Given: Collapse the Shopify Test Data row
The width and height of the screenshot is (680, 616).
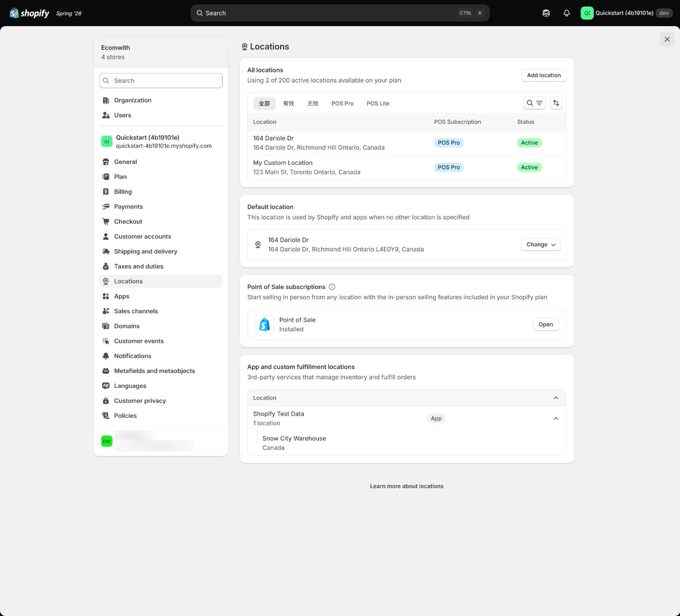Looking at the screenshot, I should point(556,419).
